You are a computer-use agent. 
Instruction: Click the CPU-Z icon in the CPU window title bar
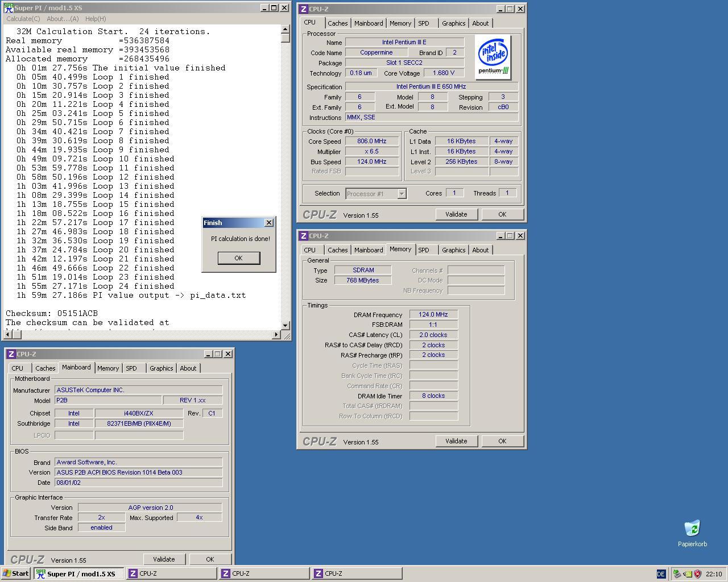point(304,9)
